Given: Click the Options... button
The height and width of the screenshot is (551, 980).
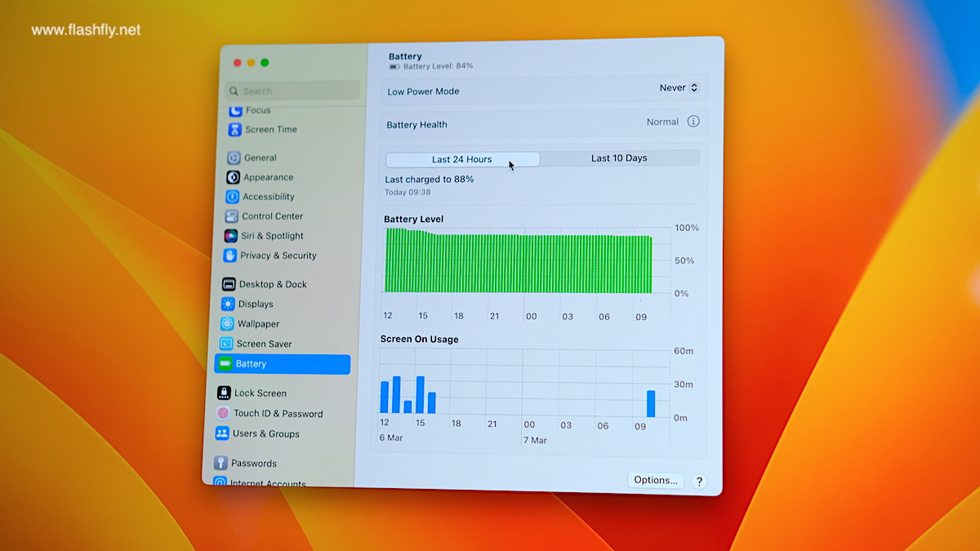Looking at the screenshot, I should [656, 480].
